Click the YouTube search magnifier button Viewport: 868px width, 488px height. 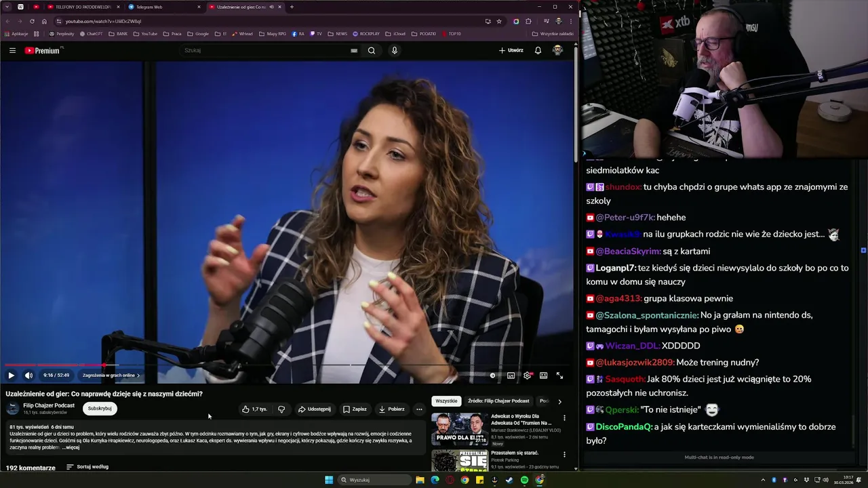371,50
